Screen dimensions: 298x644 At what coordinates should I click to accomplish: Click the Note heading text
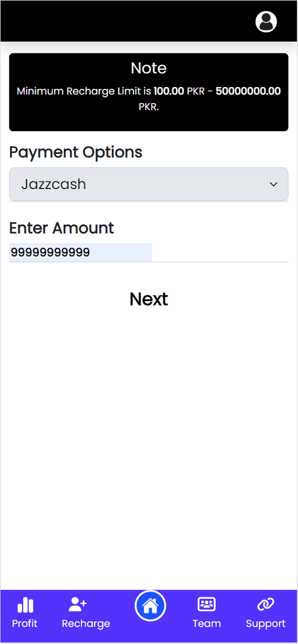pos(148,68)
